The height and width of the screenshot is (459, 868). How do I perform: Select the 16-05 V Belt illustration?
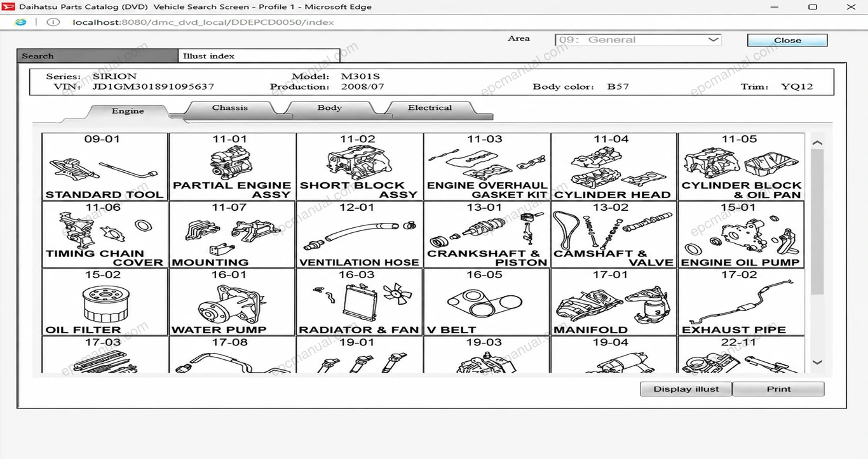pos(487,302)
